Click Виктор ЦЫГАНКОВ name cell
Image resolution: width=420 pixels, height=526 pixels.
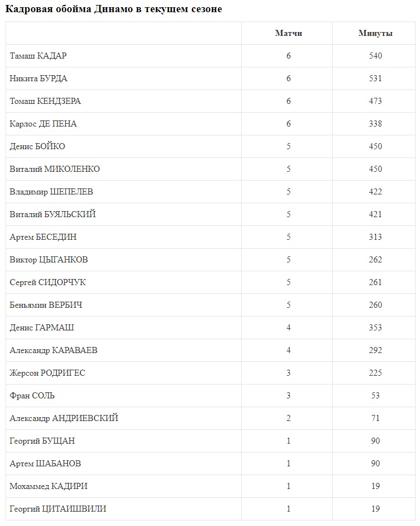pyautogui.click(x=49, y=260)
